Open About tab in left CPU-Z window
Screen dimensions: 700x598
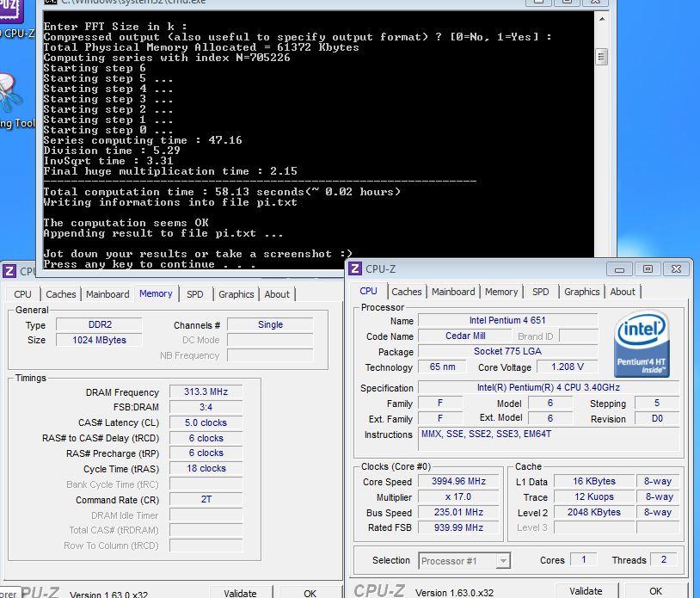[x=277, y=294]
